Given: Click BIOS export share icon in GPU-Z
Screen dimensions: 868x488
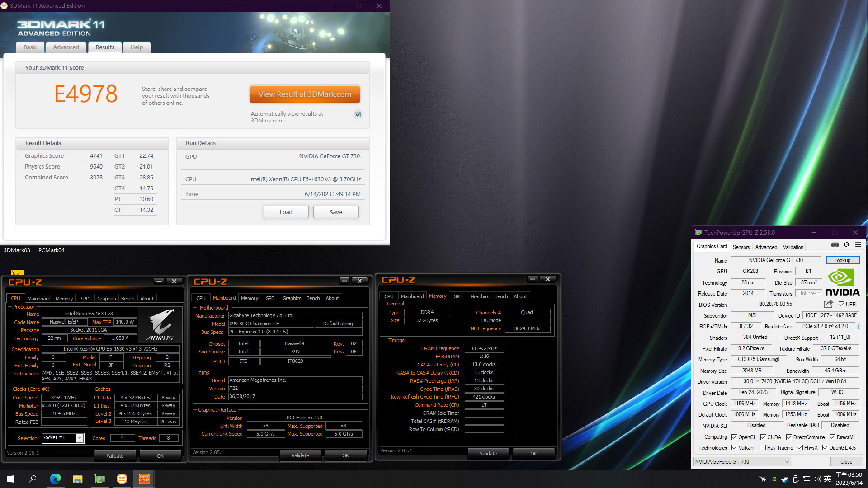Looking at the screenshot, I should [x=828, y=304].
